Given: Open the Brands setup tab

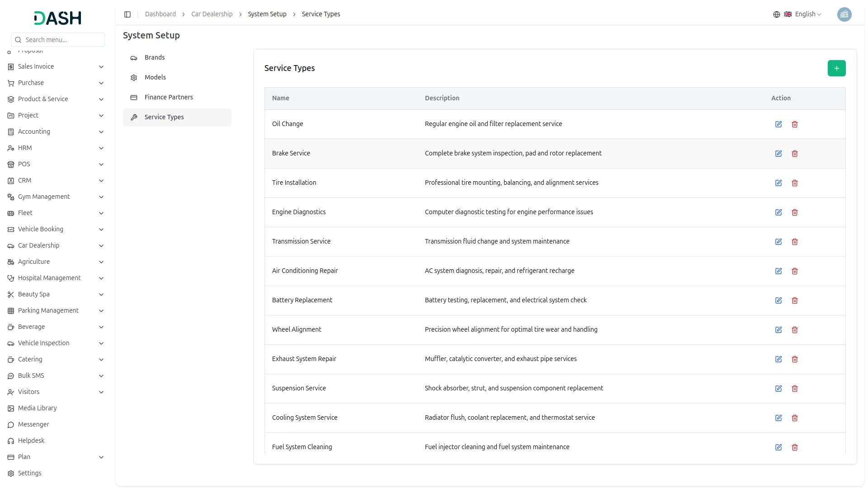Looking at the screenshot, I should click(x=155, y=57).
